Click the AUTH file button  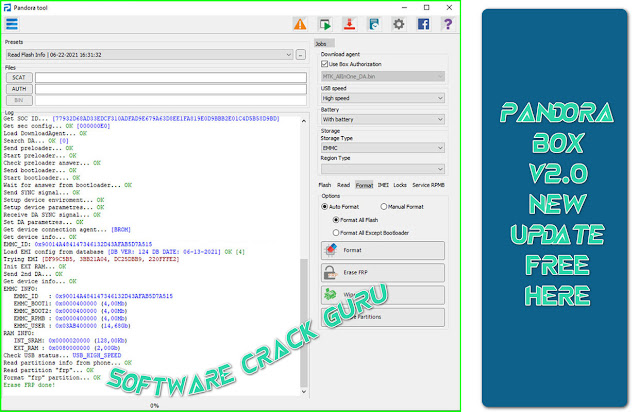19,89
